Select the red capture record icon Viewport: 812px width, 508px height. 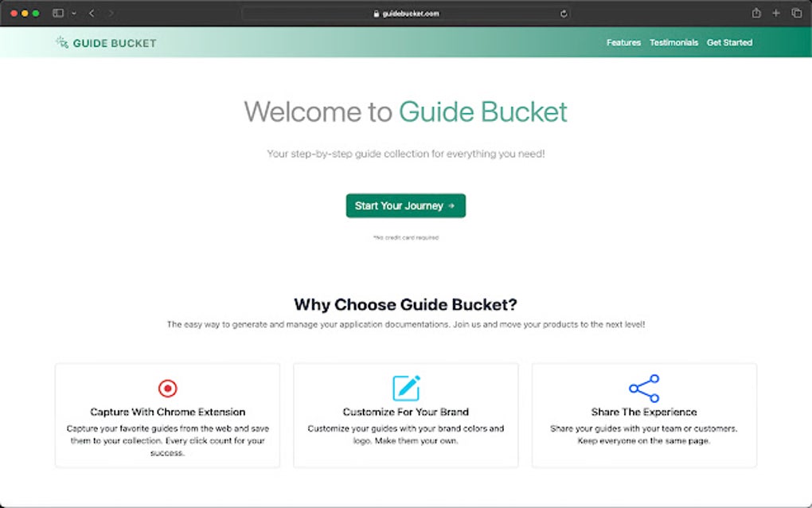166,387
